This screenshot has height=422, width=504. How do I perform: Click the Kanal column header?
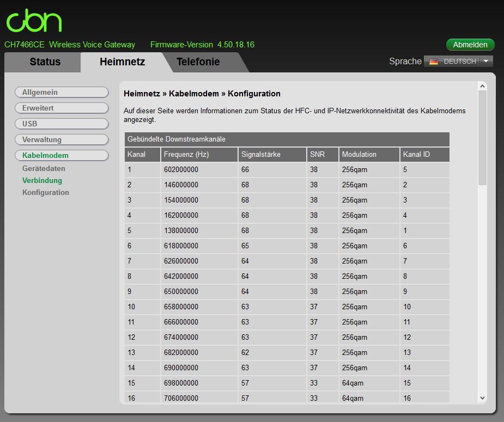pyautogui.click(x=142, y=155)
